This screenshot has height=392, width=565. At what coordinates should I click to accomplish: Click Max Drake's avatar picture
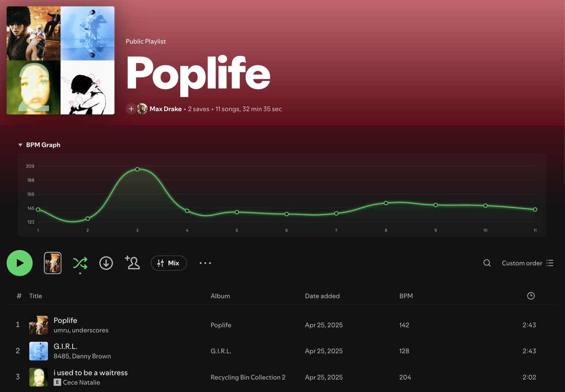coord(142,109)
